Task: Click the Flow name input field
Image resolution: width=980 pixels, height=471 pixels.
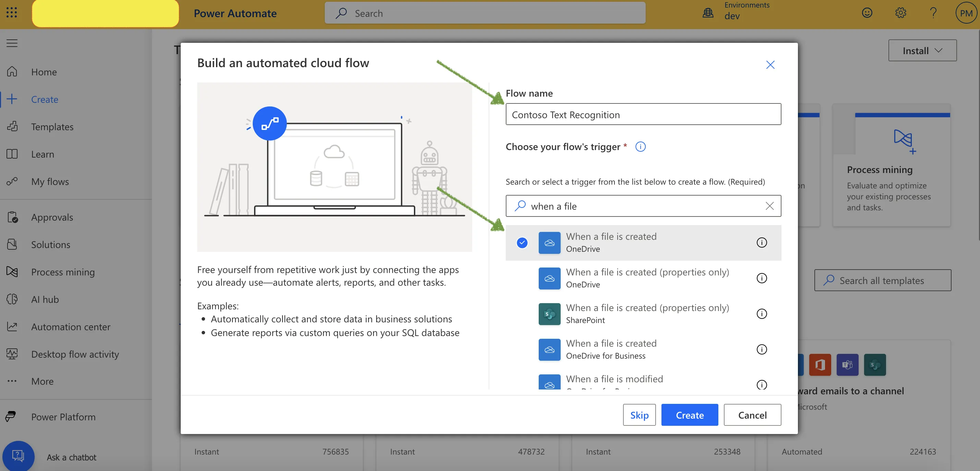Action: (x=643, y=114)
